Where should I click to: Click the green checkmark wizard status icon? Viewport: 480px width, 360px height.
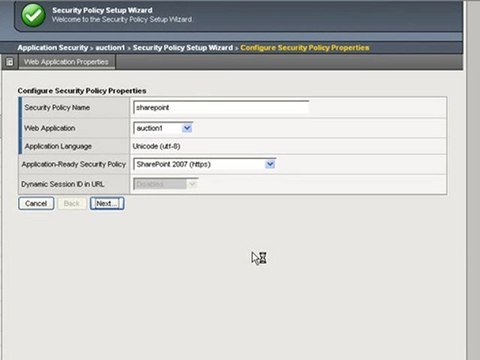[33, 15]
